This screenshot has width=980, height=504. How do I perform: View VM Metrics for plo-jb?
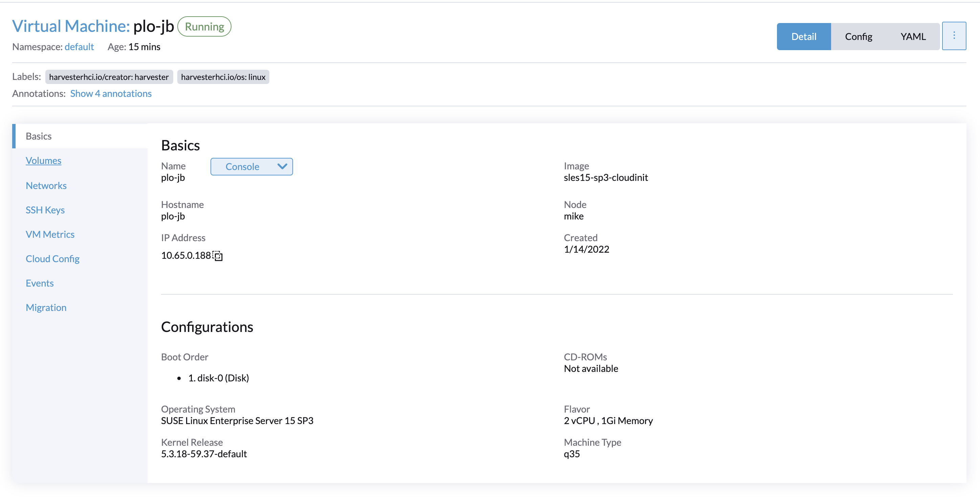tap(50, 234)
